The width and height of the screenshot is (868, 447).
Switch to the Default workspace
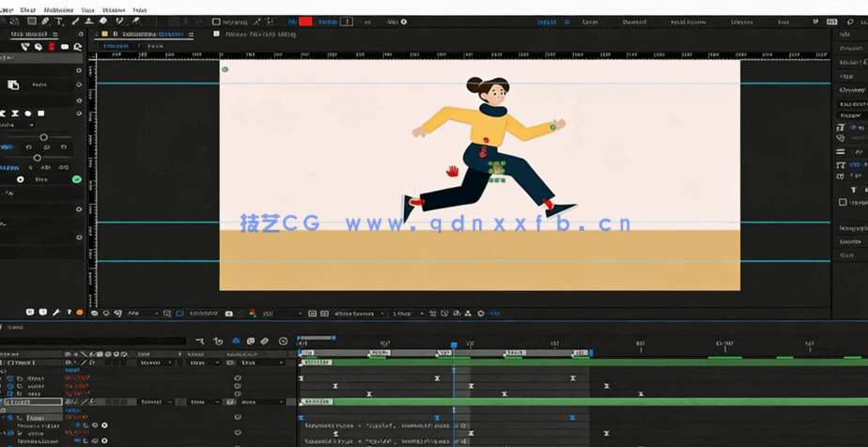(x=548, y=22)
